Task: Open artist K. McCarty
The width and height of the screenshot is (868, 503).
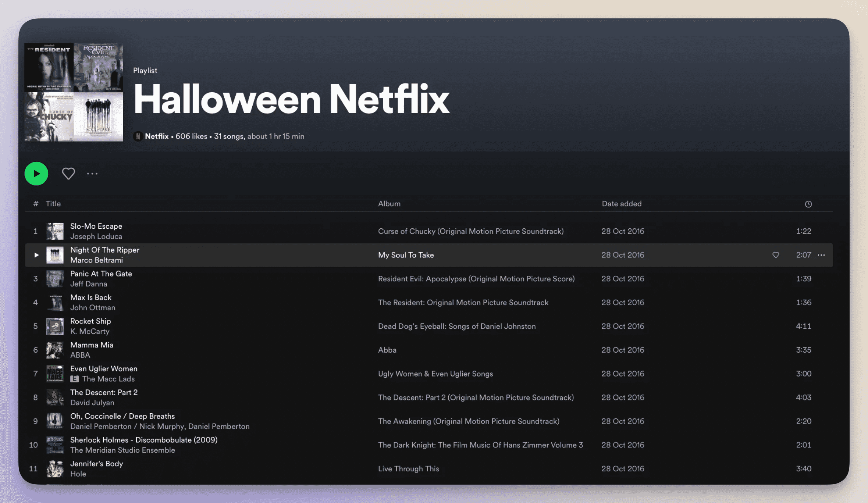Action: pos(90,331)
